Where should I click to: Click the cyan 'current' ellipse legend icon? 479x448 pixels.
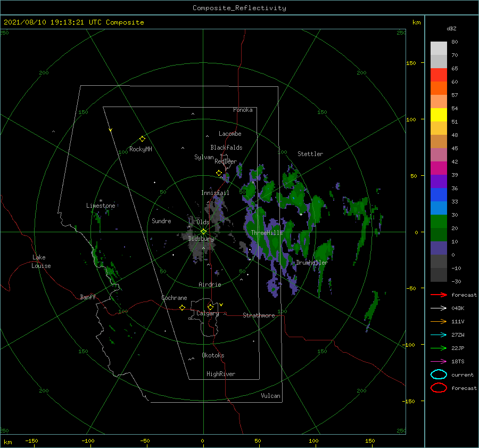coord(439,374)
